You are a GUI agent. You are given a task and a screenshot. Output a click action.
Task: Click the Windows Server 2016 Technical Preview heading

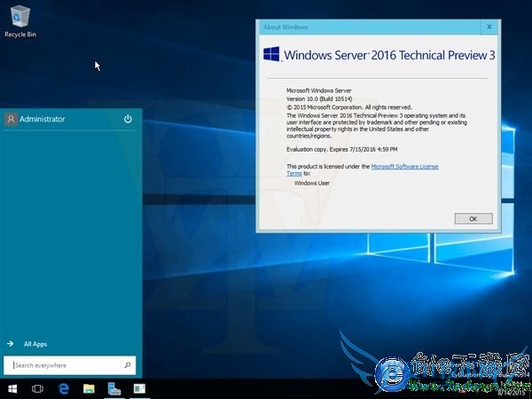pos(389,55)
